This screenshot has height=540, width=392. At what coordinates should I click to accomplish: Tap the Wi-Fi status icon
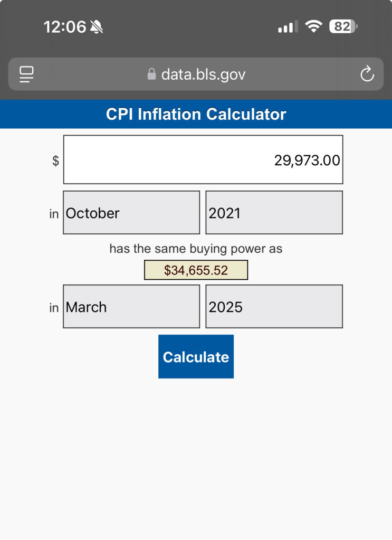point(313,26)
